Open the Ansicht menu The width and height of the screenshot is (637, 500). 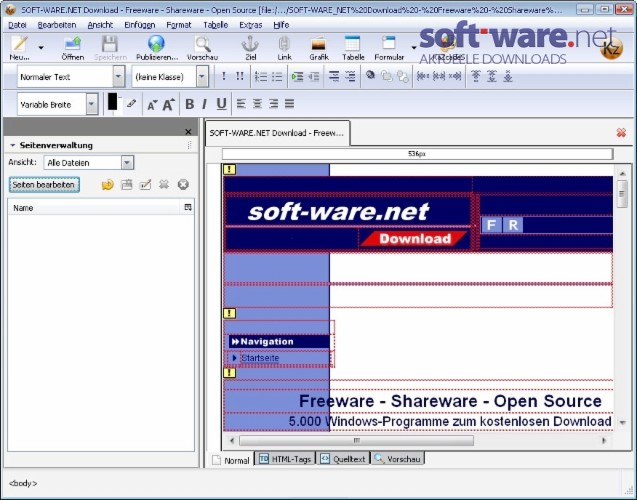tap(100, 25)
